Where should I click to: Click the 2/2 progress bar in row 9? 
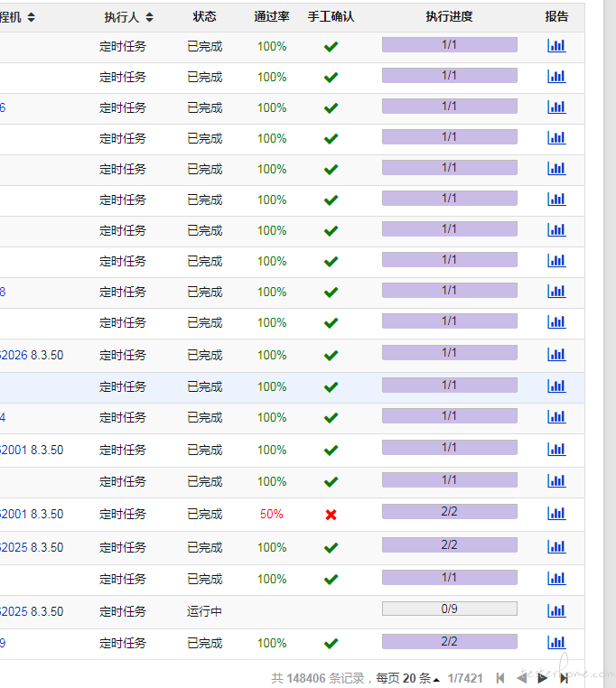450,641
